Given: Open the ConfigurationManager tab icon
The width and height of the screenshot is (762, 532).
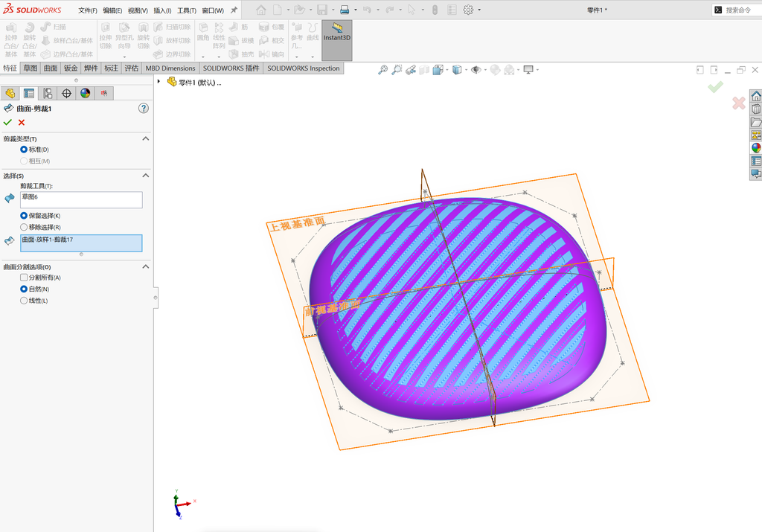Looking at the screenshot, I should (x=48, y=93).
